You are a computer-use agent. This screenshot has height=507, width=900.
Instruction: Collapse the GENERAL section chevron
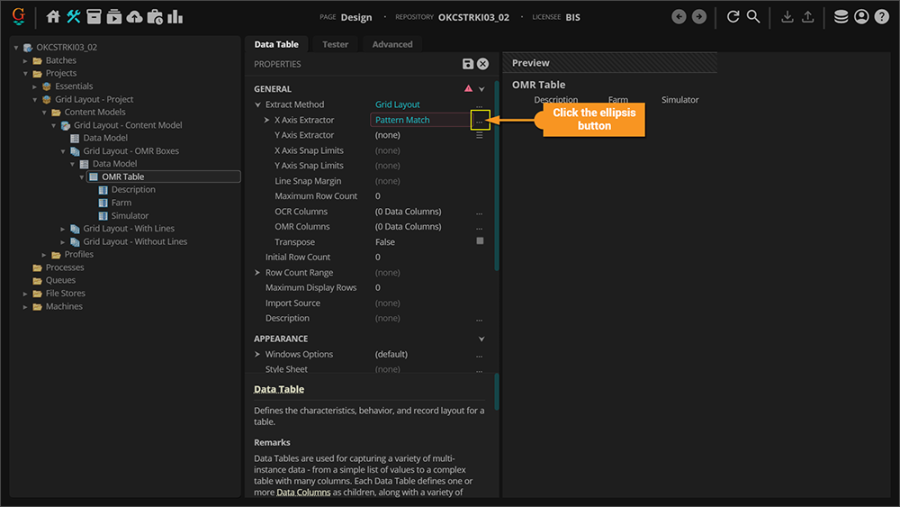[x=481, y=89]
